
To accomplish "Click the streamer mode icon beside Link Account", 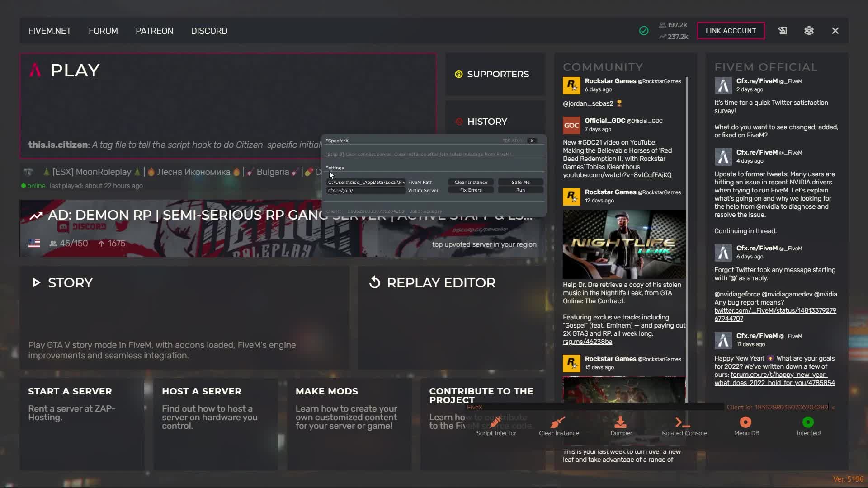I will click(783, 31).
